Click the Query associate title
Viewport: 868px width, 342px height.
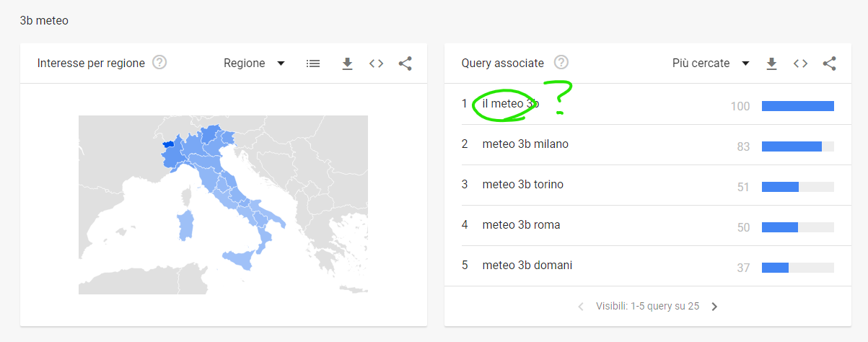[503, 63]
